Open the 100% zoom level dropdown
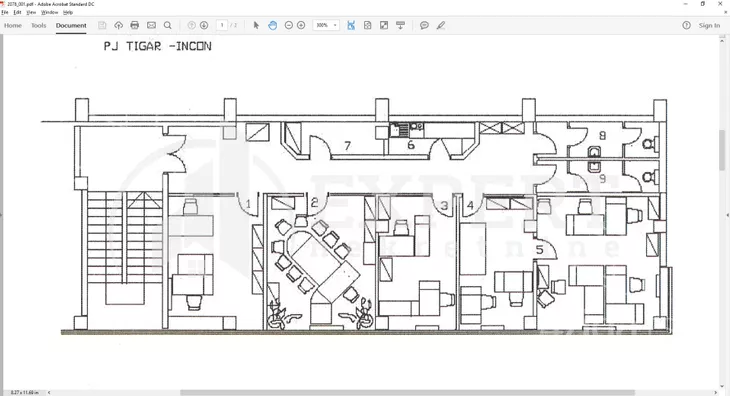This screenshot has width=730, height=396. [326, 25]
